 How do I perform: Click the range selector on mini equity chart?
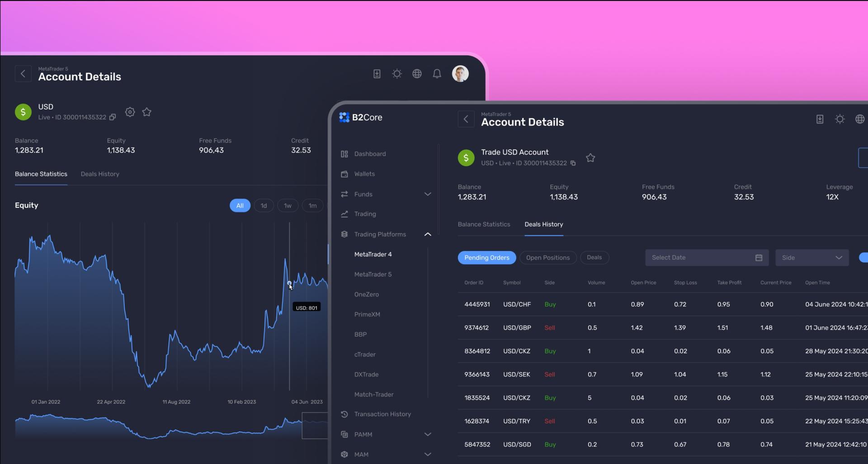point(315,425)
